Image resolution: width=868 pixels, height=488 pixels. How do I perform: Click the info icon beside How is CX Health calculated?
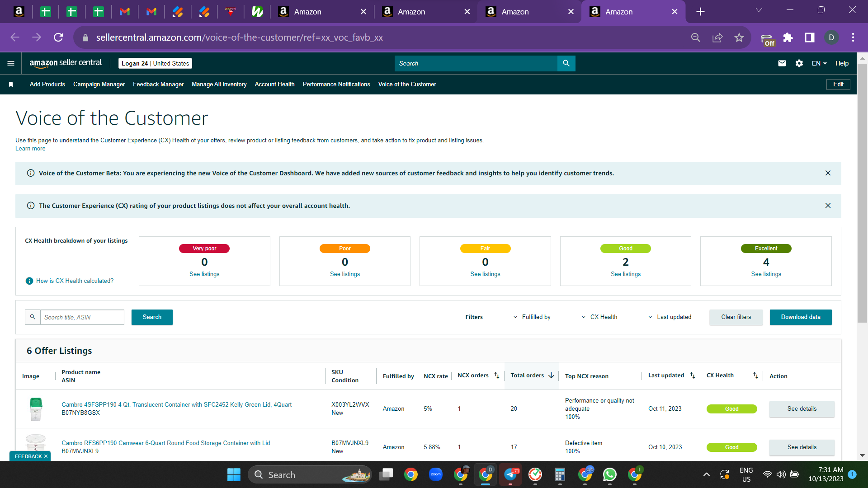click(x=29, y=281)
